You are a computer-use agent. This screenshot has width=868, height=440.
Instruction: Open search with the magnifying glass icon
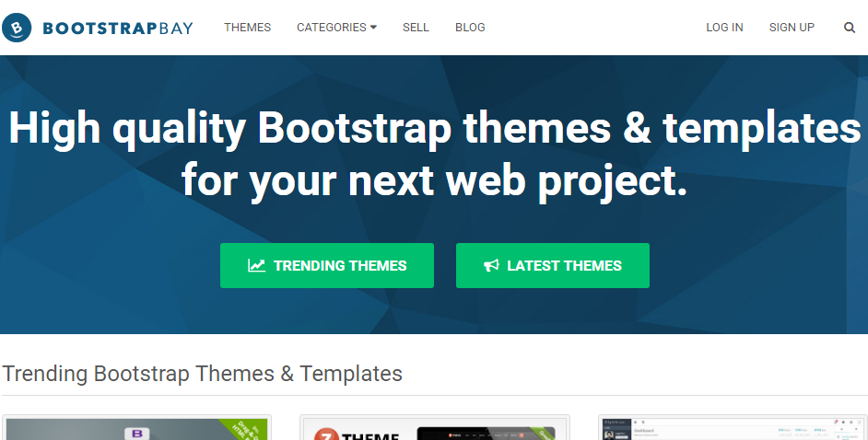click(849, 28)
